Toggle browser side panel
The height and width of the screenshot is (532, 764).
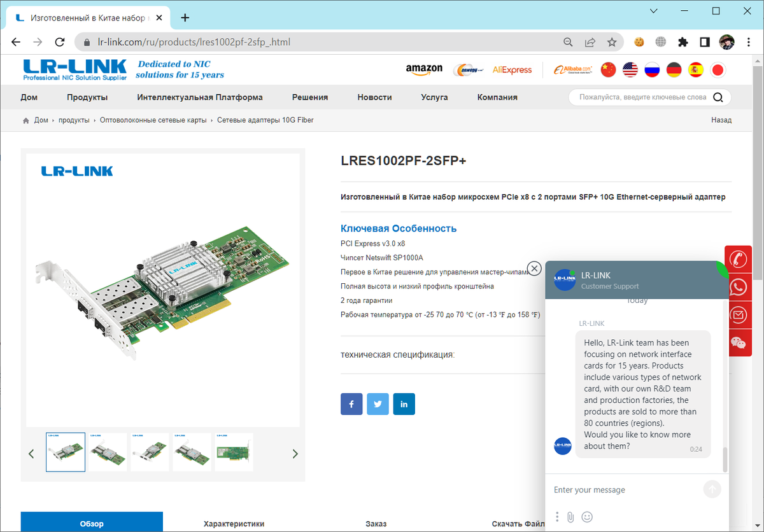pos(705,42)
